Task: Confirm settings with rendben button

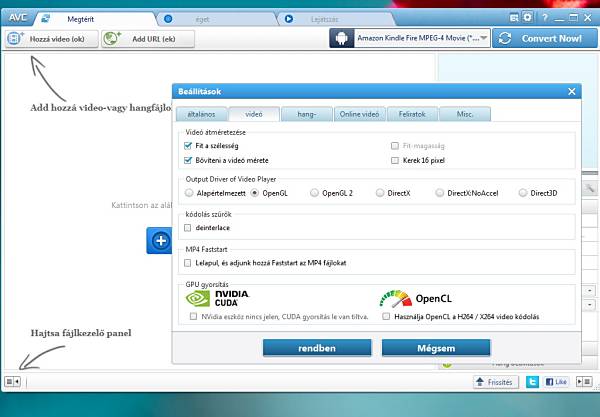Action: pyautogui.click(x=317, y=348)
